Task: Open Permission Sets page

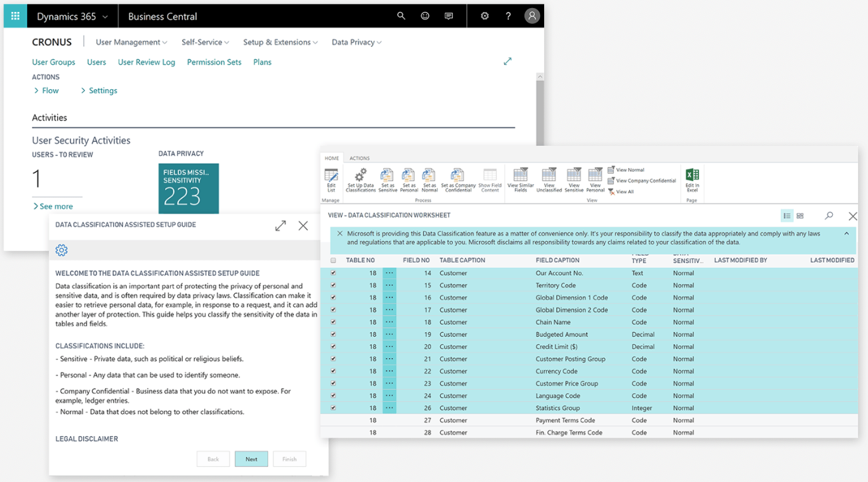Action: pos(214,62)
